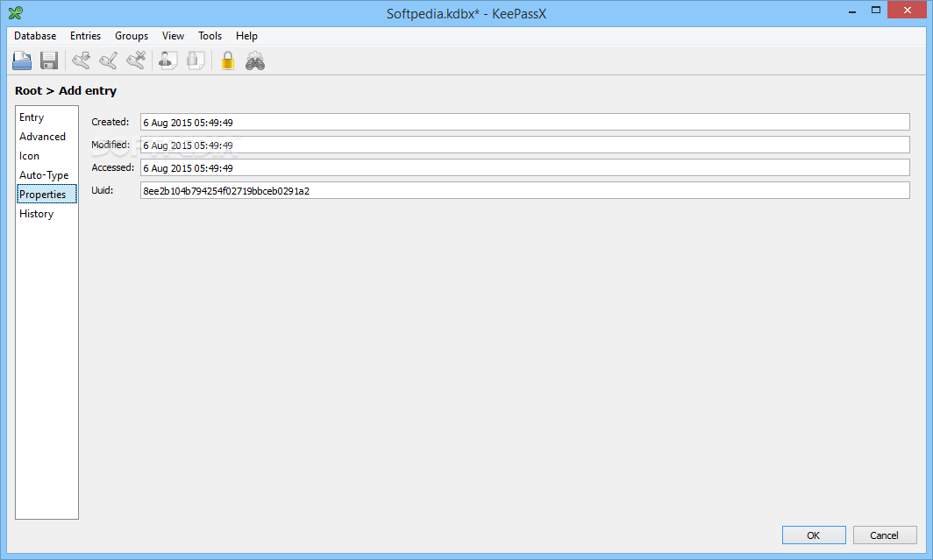
Task: Click the Cancel button
Action: click(884, 535)
